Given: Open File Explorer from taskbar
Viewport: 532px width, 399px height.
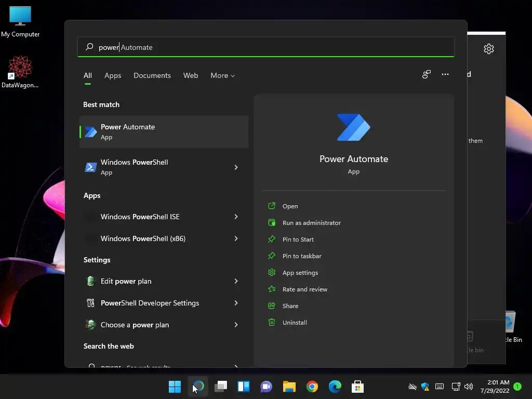Looking at the screenshot, I should [x=289, y=387].
